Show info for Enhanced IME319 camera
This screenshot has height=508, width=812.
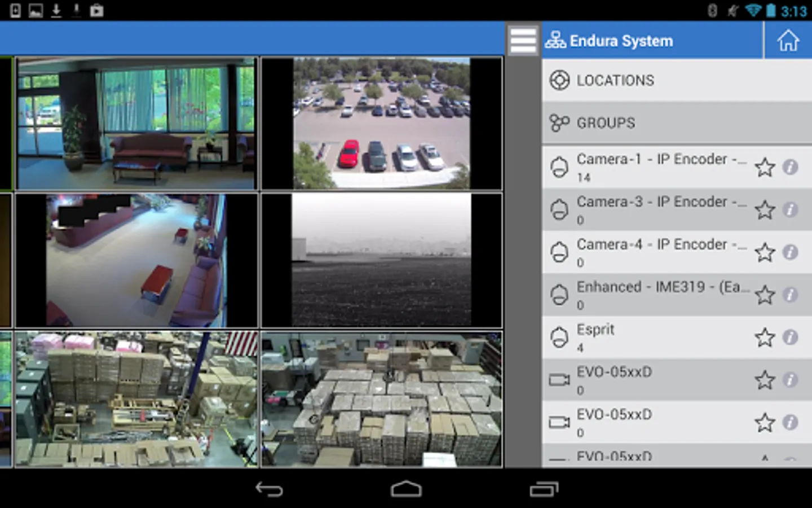[791, 295]
